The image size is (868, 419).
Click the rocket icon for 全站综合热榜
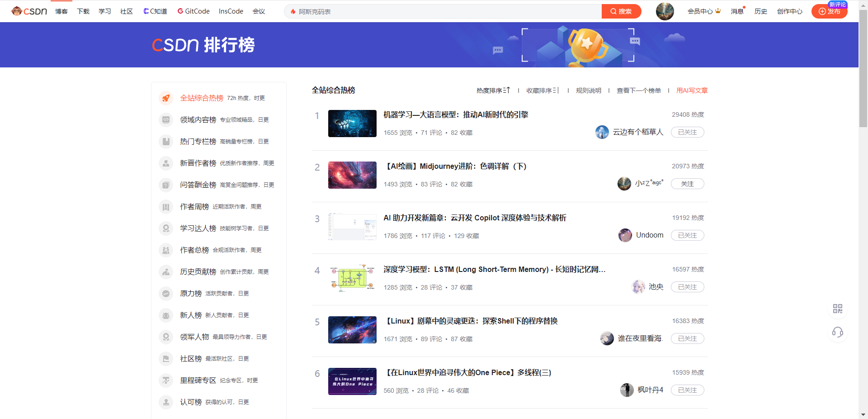pos(166,98)
